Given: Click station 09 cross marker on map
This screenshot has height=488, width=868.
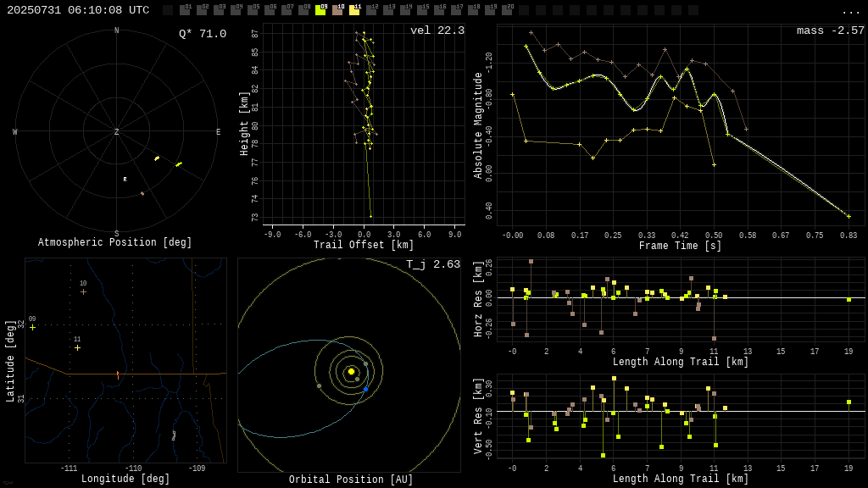Looking at the screenshot, I should click(33, 328).
